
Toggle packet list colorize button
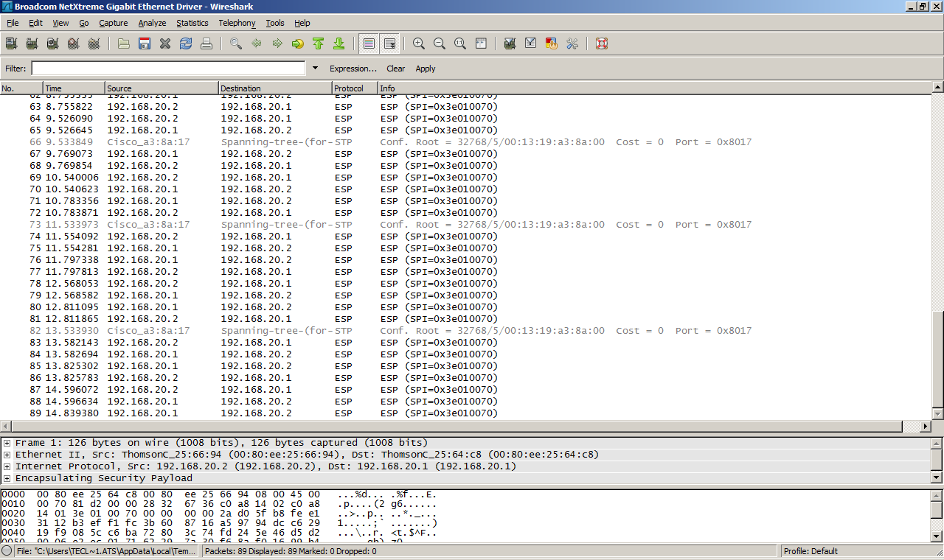click(x=369, y=43)
